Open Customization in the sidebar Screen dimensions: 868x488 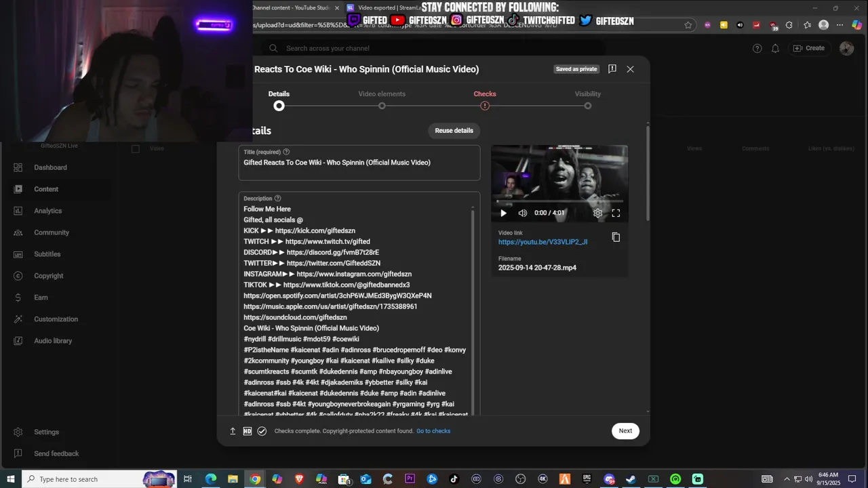[57, 319]
